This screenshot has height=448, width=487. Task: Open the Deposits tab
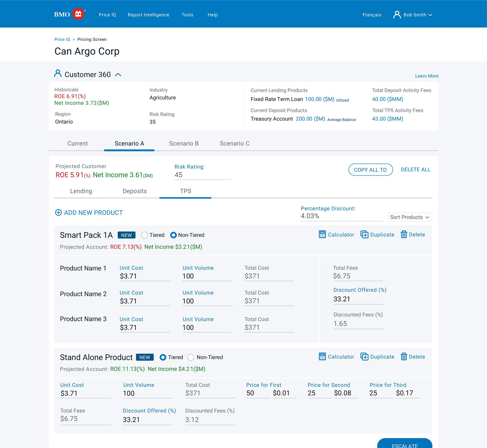pos(135,191)
